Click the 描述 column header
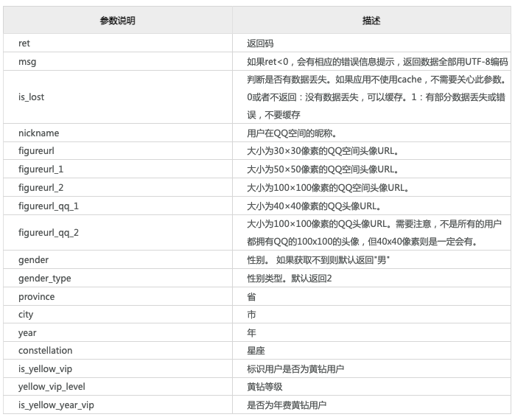Image resolution: width=515 pixels, height=420 pixels. (371, 21)
